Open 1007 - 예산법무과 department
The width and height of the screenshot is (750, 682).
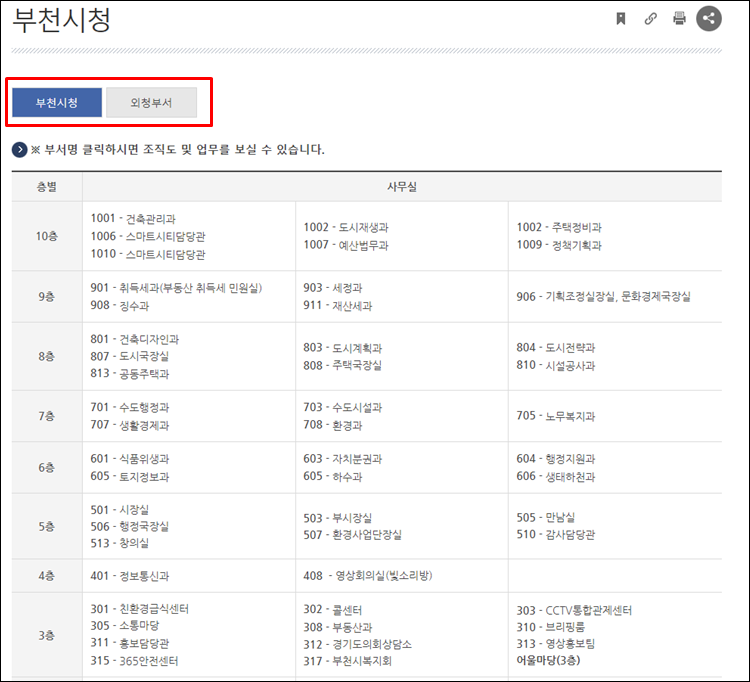[x=346, y=245]
